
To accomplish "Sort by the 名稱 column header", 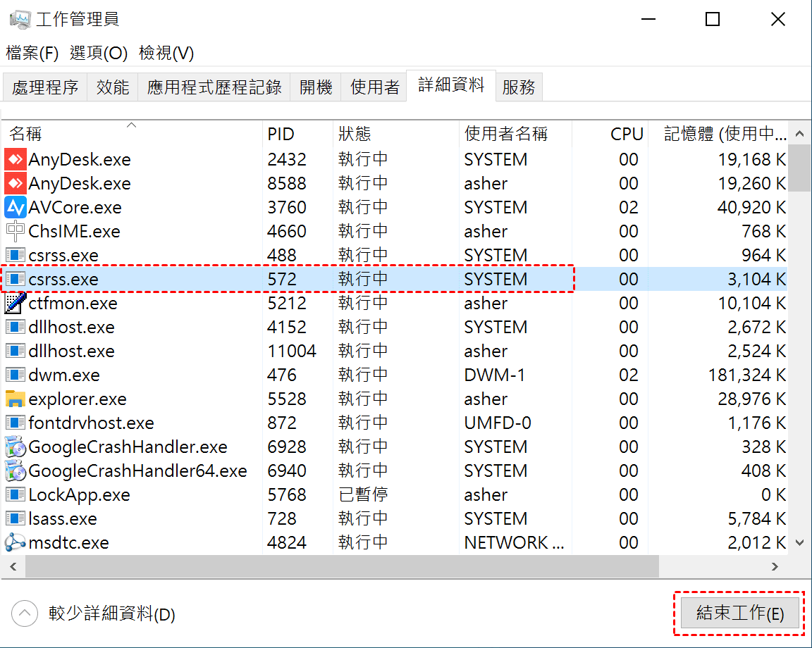I will point(132,134).
